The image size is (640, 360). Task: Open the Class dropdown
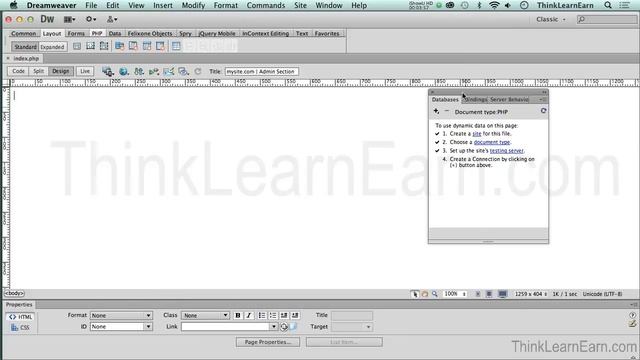[x=206, y=316]
